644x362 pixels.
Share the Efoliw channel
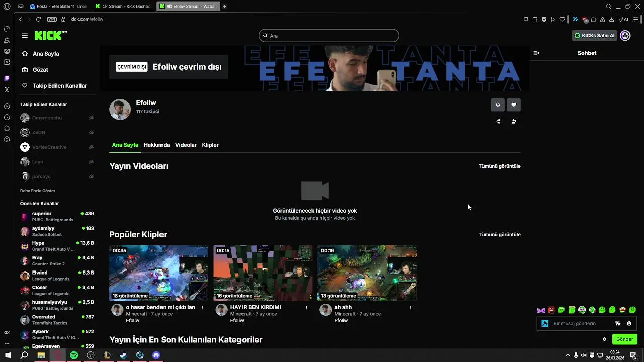tap(498, 121)
